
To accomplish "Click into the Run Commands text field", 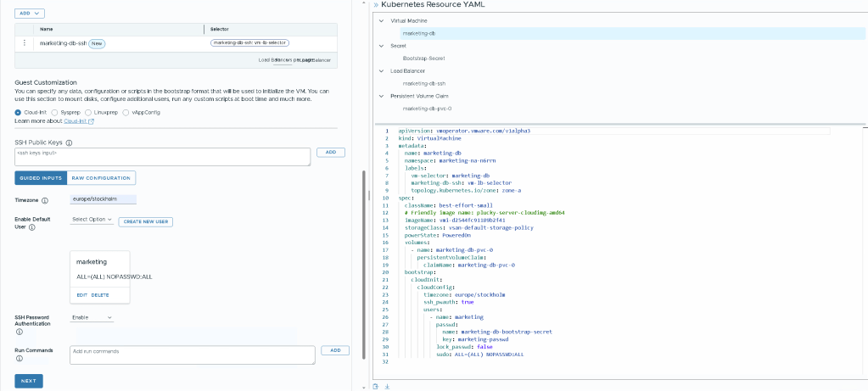I will point(192,354).
